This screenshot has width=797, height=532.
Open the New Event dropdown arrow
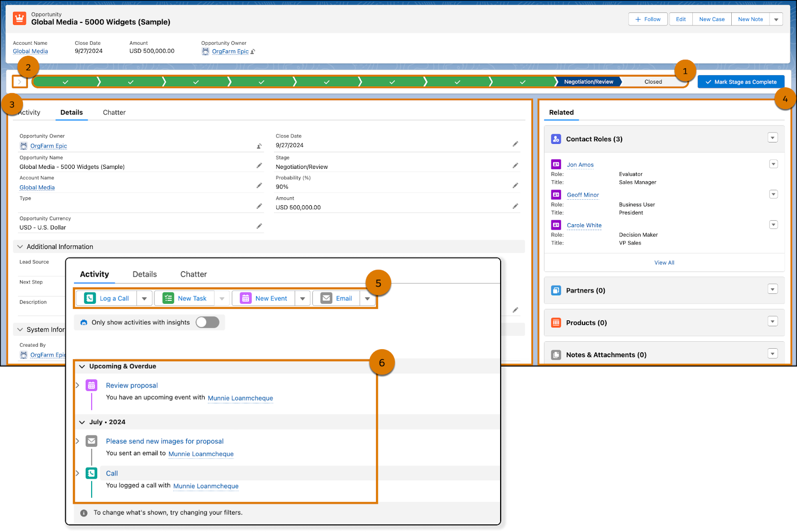(302, 298)
